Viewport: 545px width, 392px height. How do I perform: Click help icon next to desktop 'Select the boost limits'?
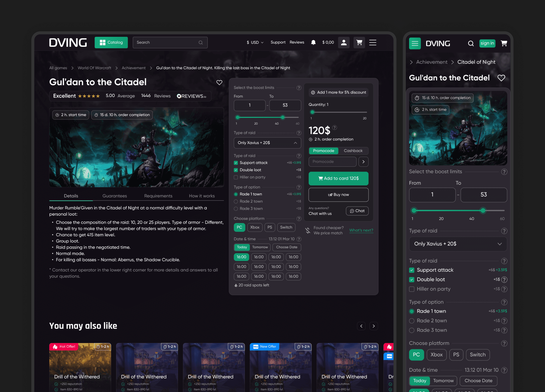tap(299, 88)
